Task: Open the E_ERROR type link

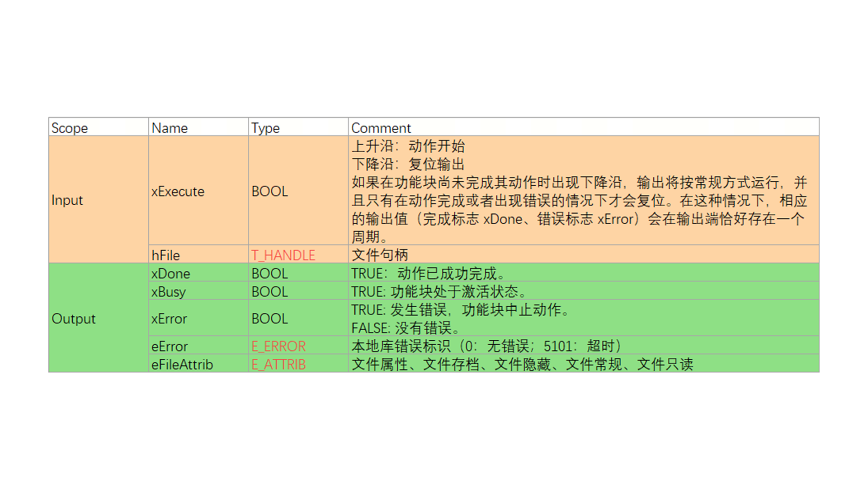Action: [278, 346]
